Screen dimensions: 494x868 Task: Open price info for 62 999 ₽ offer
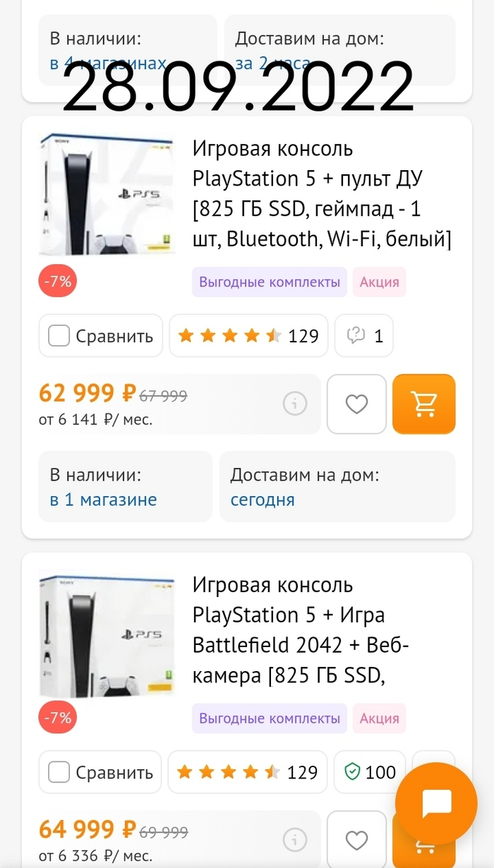295,404
